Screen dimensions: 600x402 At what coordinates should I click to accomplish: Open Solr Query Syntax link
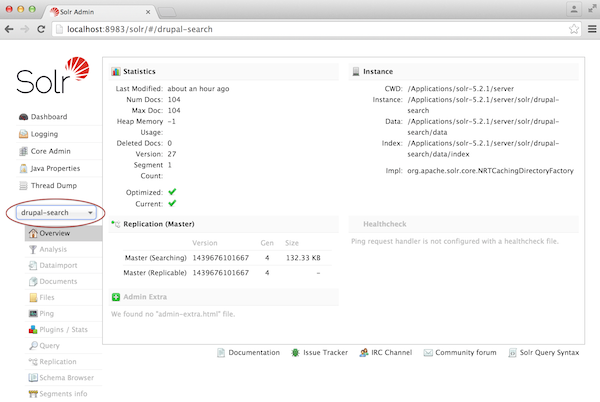[x=549, y=353]
